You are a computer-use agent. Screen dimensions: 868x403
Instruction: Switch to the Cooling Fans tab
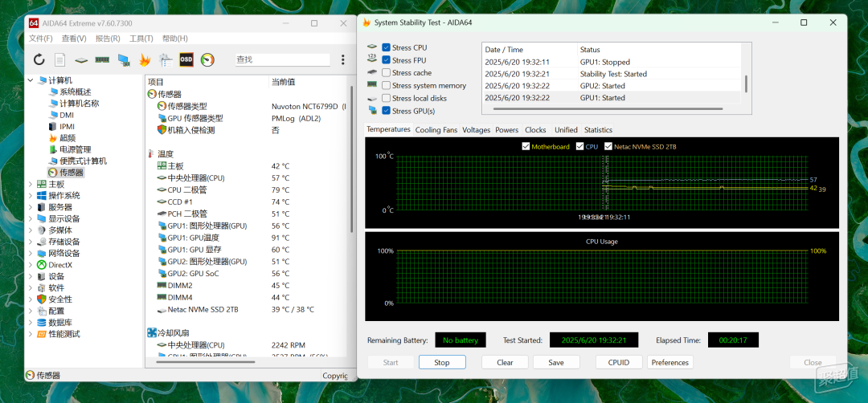[436, 130]
